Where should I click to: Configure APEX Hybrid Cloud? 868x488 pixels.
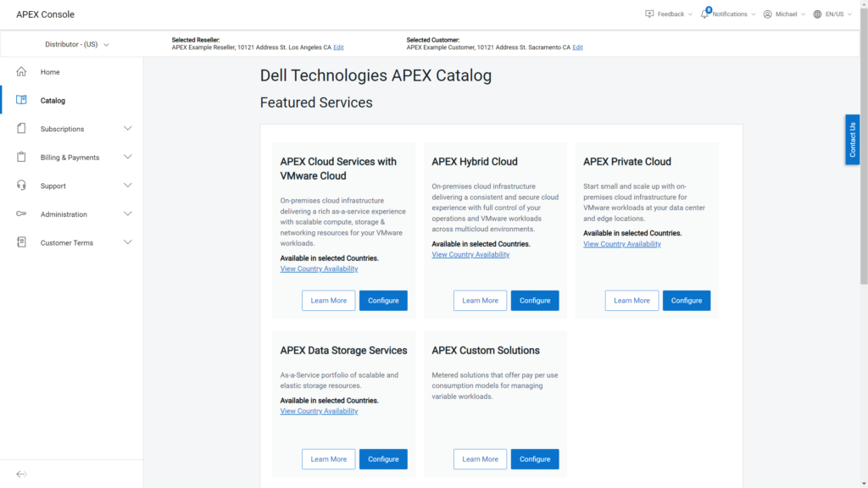pyautogui.click(x=535, y=301)
